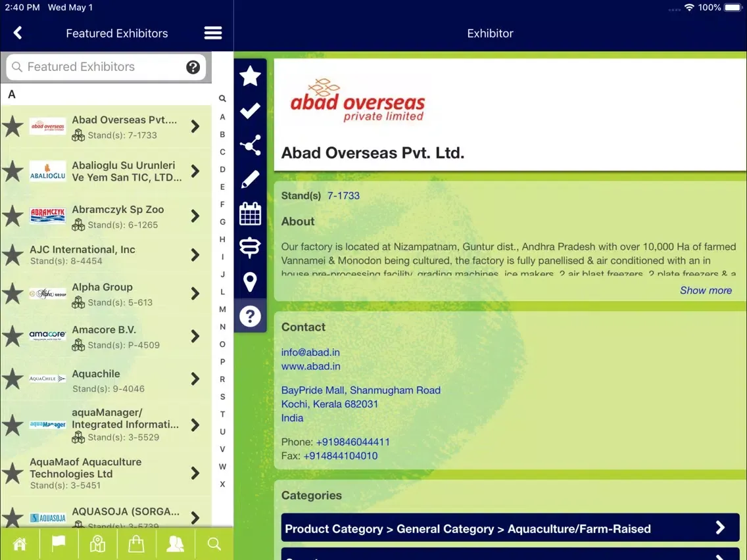Click the Abad Overseas logo image

pyautogui.click(x=357, y=101)
